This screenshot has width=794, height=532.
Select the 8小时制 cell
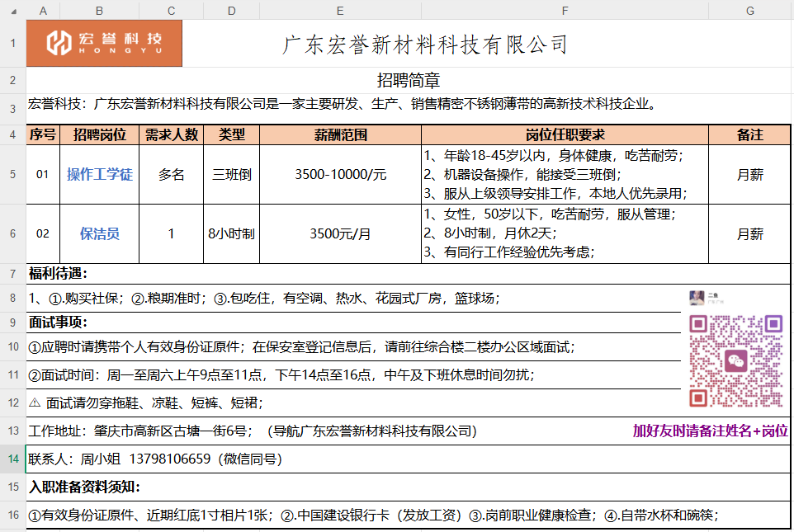tap(231, 234)
